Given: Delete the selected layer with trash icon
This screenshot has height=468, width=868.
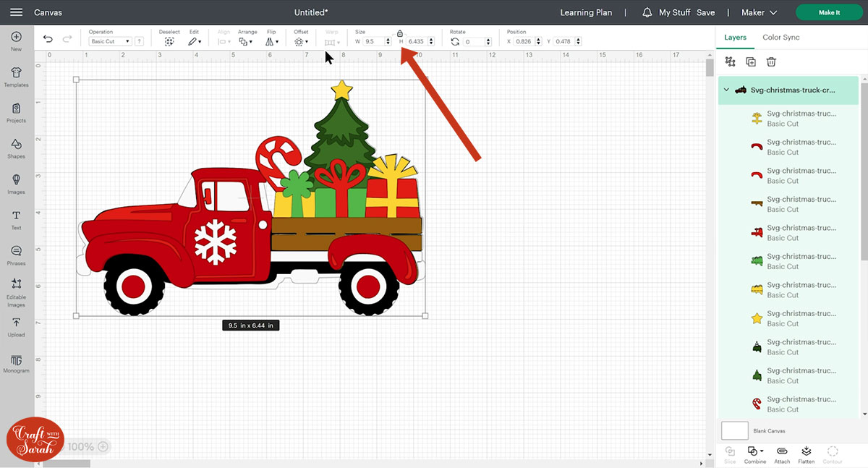Looking at the screenshot, I should 771,62.
